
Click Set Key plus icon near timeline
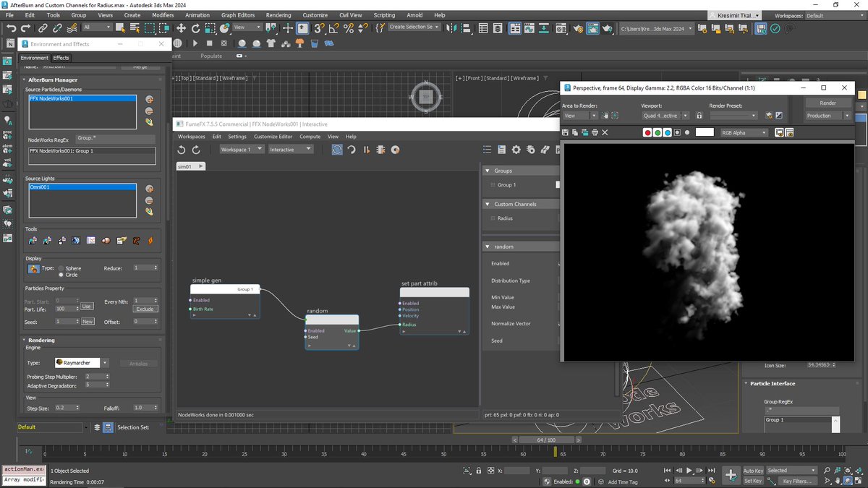coord(731,475)
